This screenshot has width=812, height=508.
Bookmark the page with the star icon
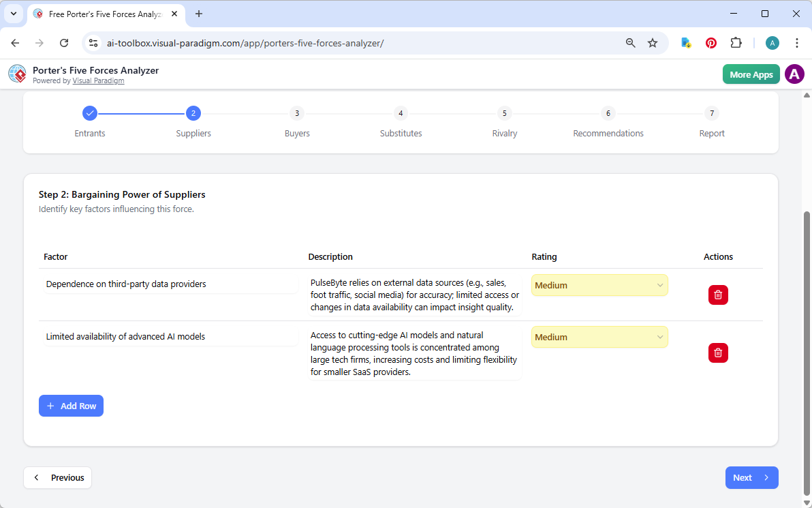coord(653,42)
